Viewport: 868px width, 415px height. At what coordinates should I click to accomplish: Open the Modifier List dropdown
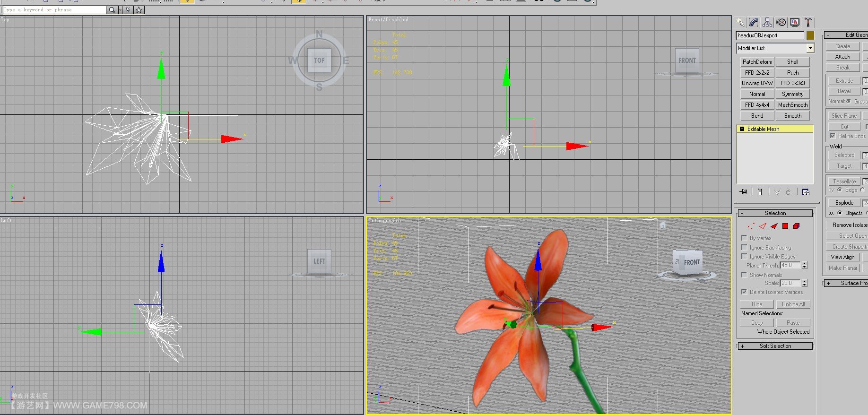[x=810, y=48]
